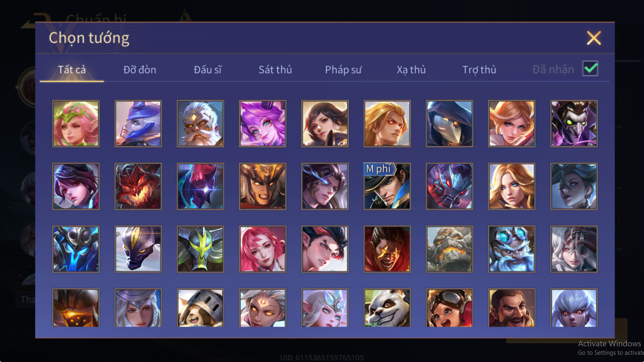Open the "Đấu sĩ" tab

click(x=208, y=70)
